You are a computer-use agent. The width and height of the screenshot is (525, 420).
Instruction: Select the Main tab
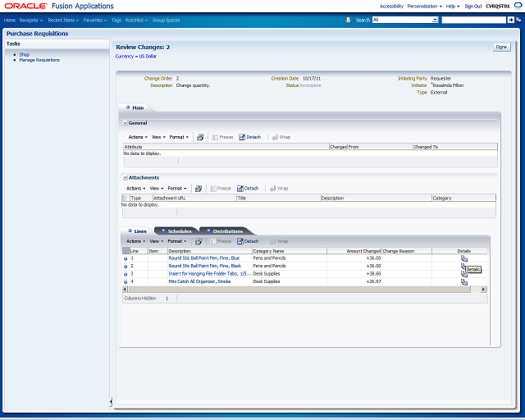pos(135,107)
